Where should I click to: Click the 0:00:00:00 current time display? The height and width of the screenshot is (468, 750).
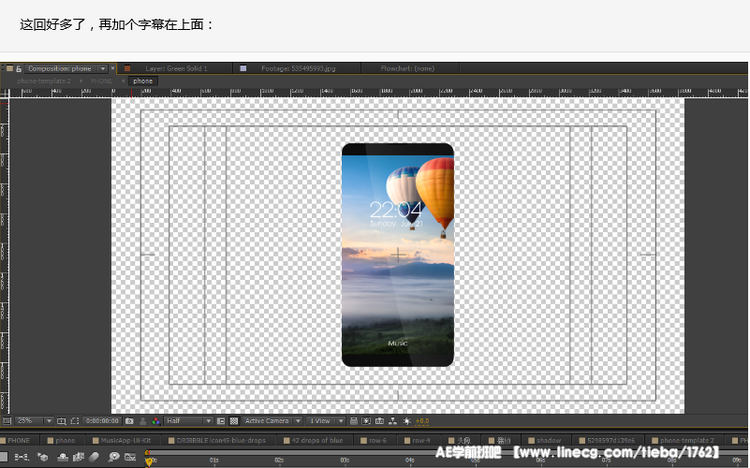[x=102, y=421]
